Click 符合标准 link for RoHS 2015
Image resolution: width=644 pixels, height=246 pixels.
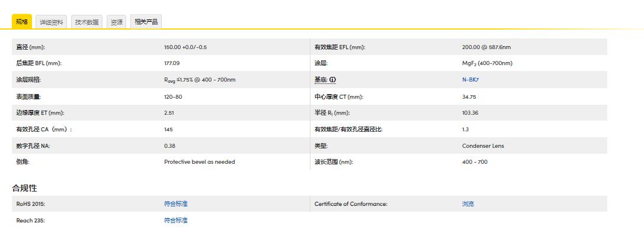(175, 204)
